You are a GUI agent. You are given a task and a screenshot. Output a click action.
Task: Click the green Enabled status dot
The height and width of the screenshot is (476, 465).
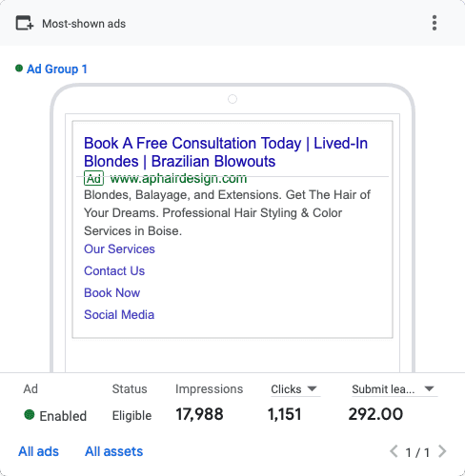pos(30,414)
